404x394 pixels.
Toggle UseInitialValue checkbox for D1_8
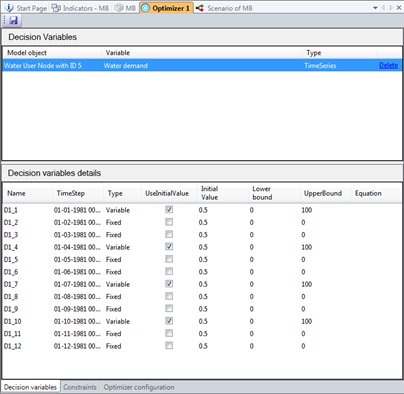169,296
